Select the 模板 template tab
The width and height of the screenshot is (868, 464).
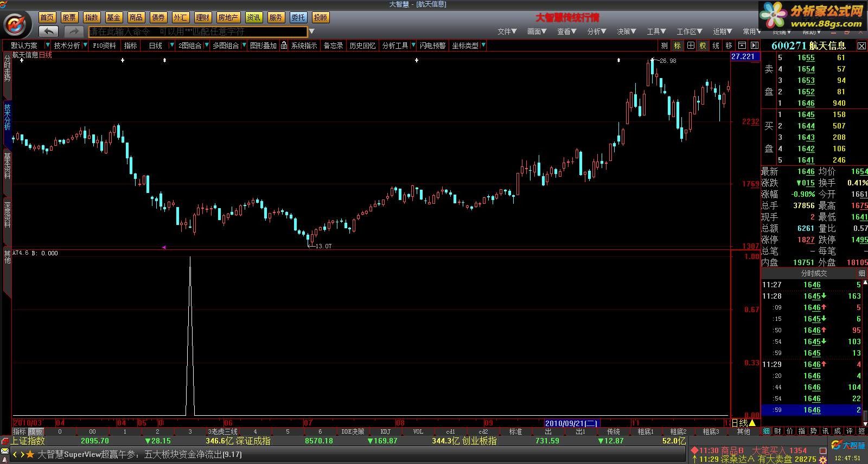tap(36, 432)
